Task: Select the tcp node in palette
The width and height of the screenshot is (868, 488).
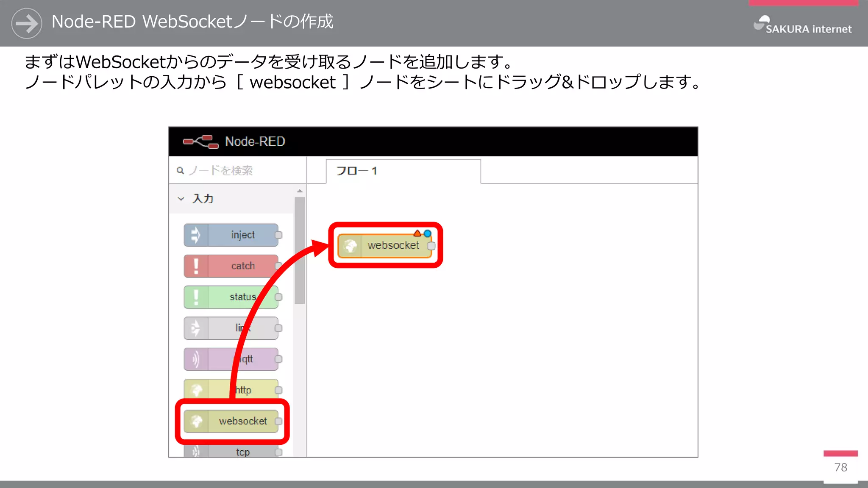Action: (x=231, y=451)
